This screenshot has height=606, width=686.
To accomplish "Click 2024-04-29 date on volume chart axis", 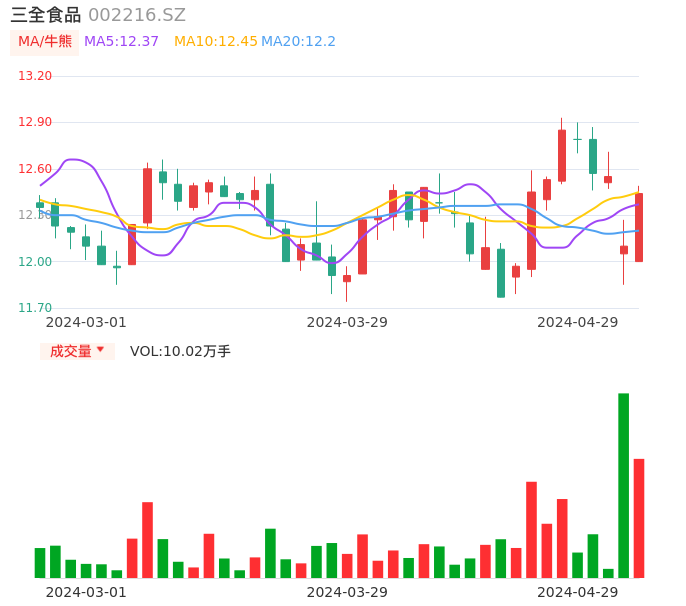I will (578, 592).
